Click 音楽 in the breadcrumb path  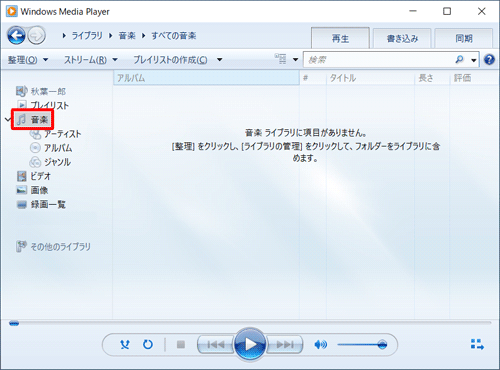click(x=127, y=36)
